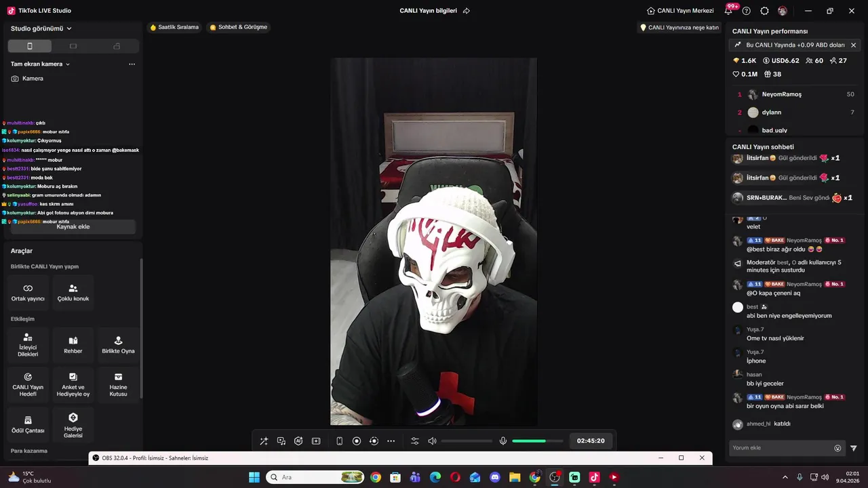The image size is (868, 488).
Task: Open the media and music icon
Action: [x=281, y=441]
